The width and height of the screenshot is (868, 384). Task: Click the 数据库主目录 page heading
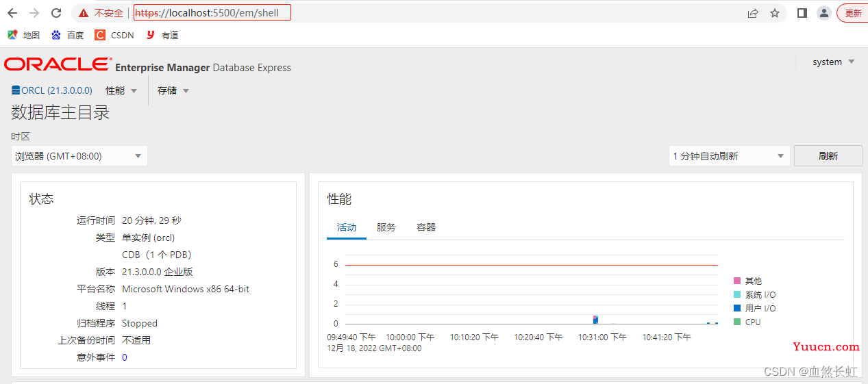(x=60, y=112)
